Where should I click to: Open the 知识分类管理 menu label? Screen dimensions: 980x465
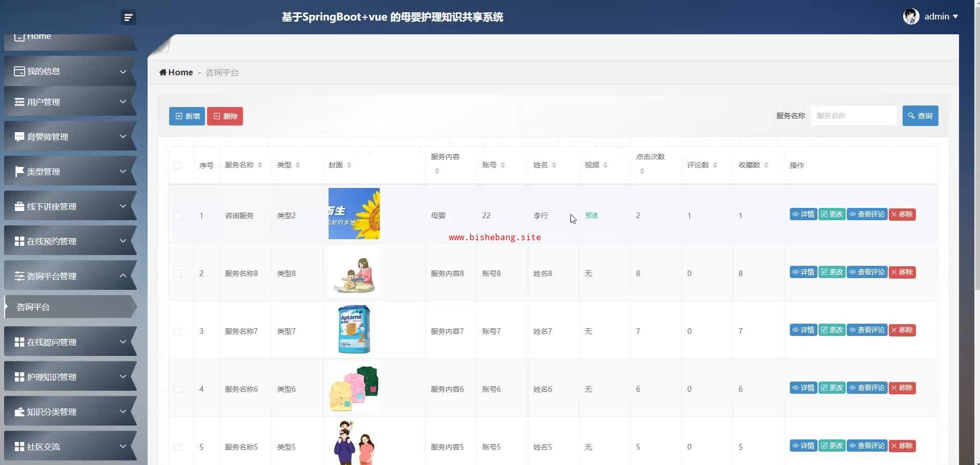[52, 412]
